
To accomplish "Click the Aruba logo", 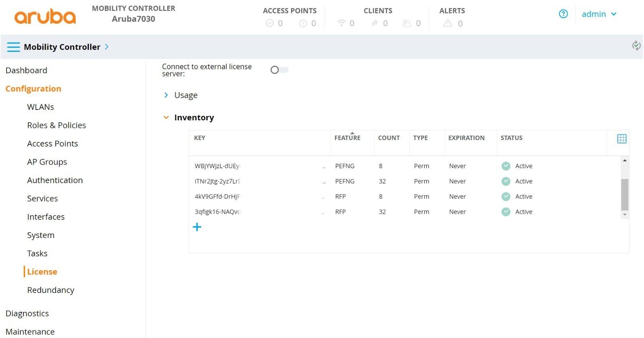I will [x=45, y=16].
